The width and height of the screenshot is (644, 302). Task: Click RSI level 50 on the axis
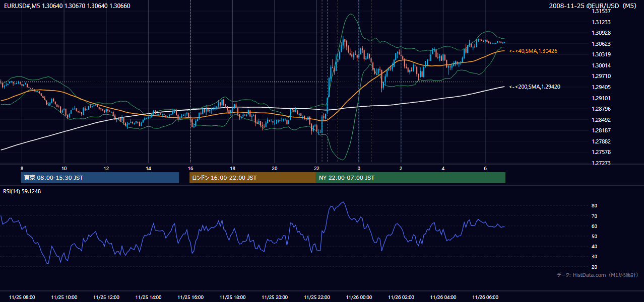594,236
